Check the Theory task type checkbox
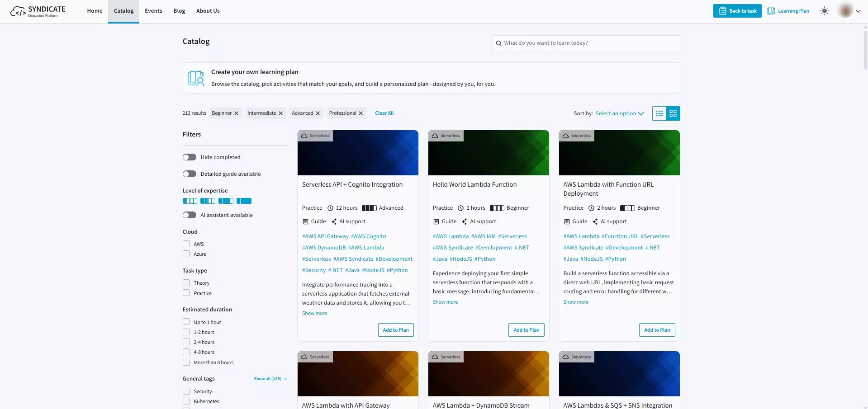 [x=186, y=283]
